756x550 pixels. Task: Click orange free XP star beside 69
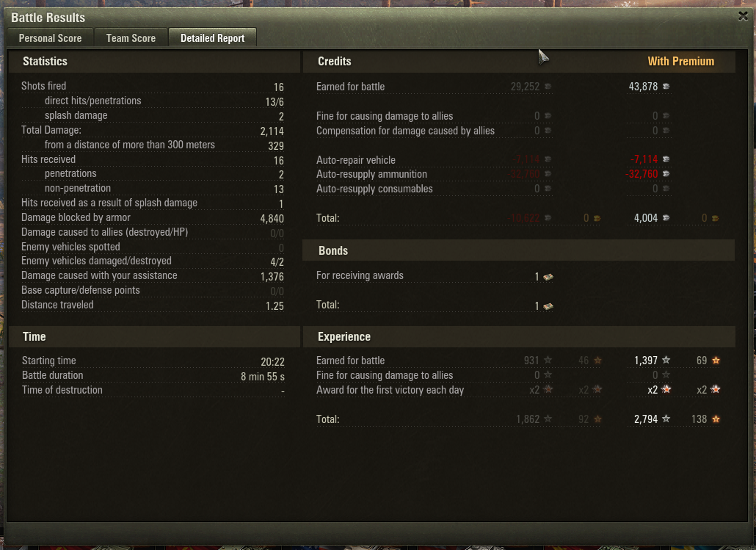[x=716, y=360]
